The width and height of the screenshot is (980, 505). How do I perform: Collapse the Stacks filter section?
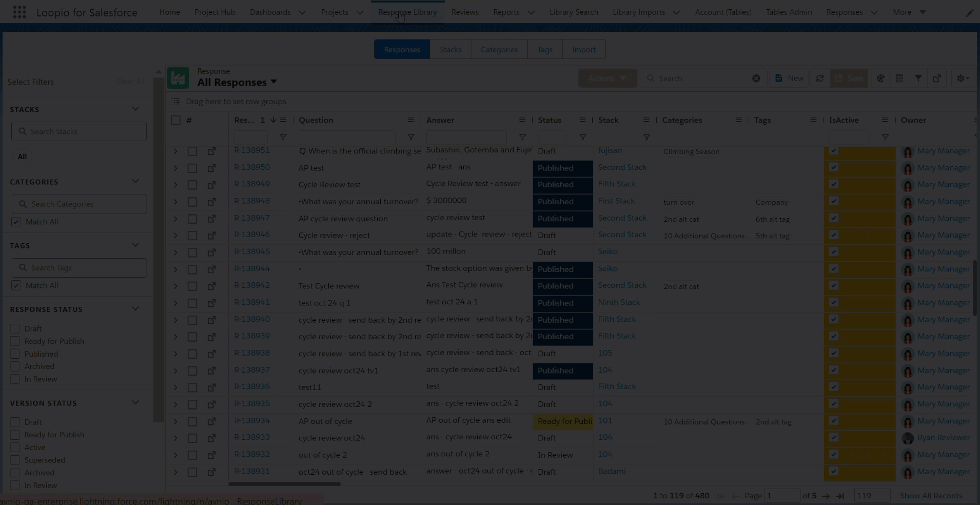click(x=135, y=109)
